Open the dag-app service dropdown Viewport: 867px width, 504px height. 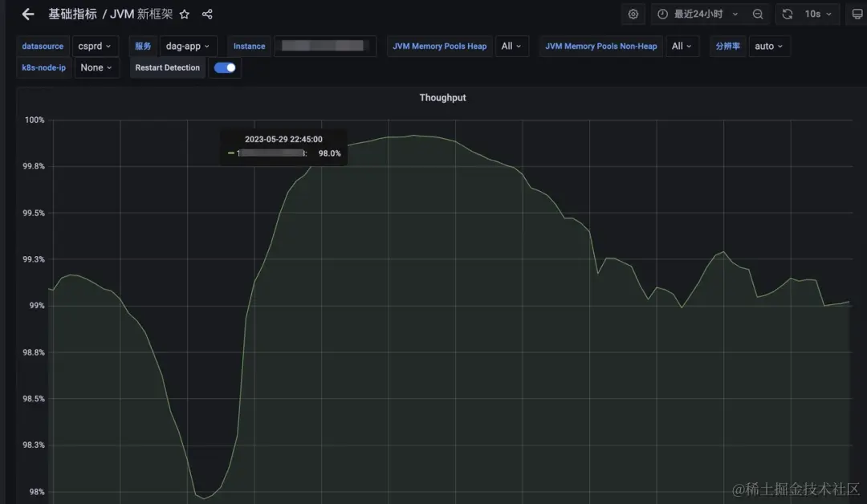pos(188,46)
